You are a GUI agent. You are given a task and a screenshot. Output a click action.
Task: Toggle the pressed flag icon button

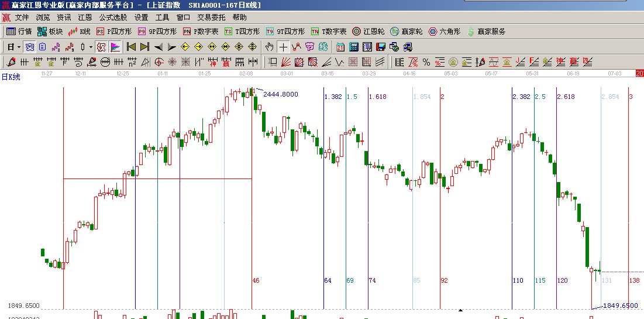[115, 47]
